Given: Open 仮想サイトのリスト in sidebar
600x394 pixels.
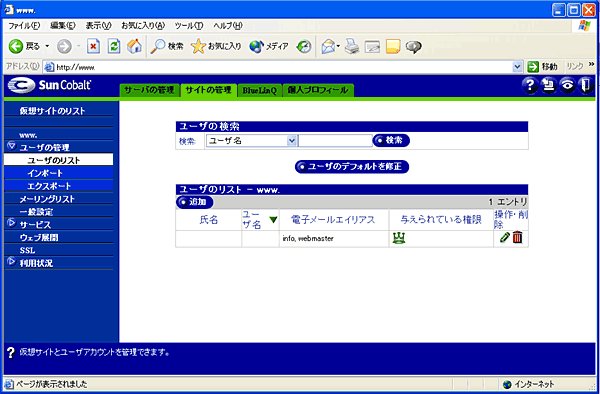Looking at the screenshot, I should click(x=52, y=111).
